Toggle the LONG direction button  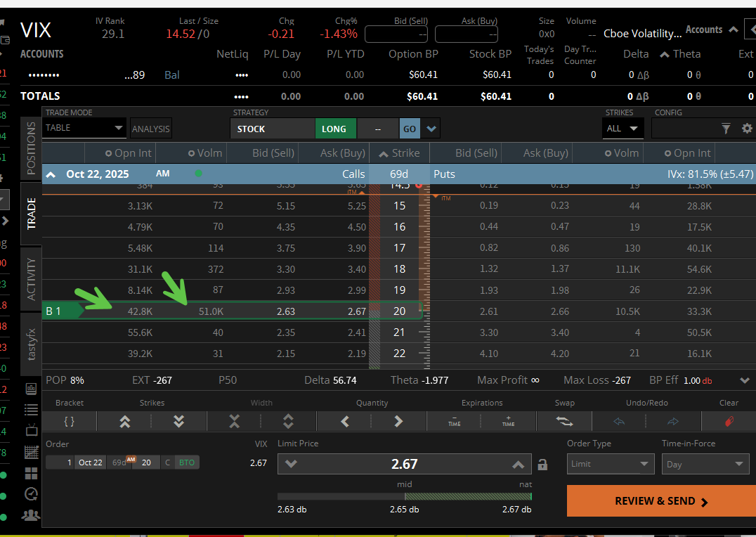[x=336, y=129]
